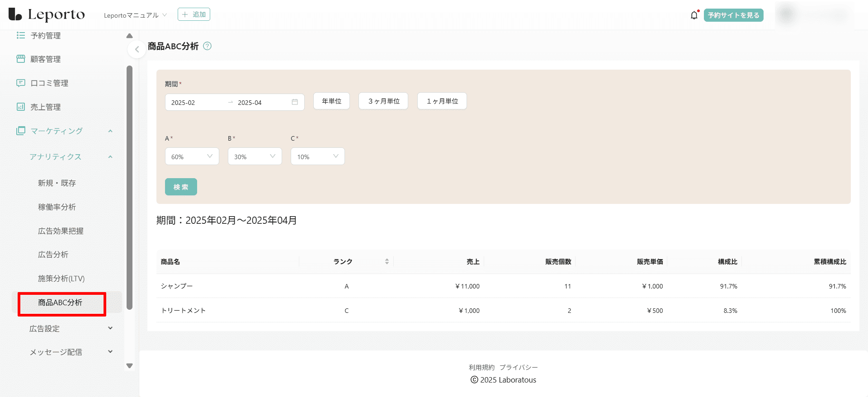Open the calendar icon in period field
Image resolution: width=868 pixels, height=397 pixels.
(295, 102)
